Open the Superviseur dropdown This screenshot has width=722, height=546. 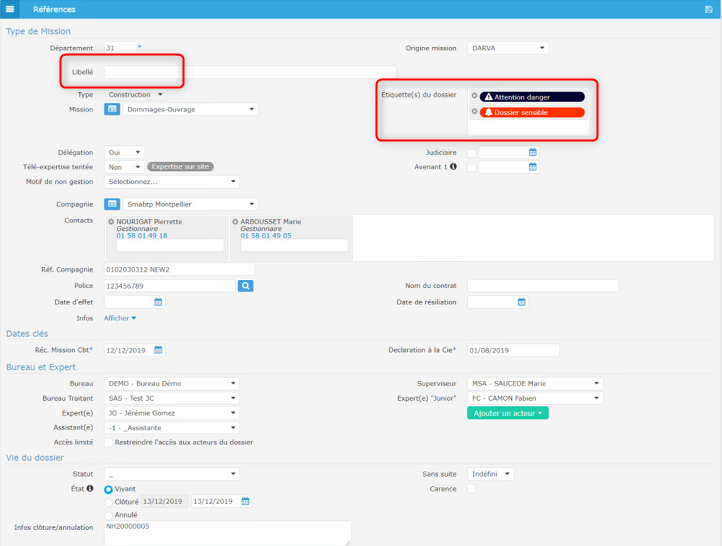click(535, 383)
